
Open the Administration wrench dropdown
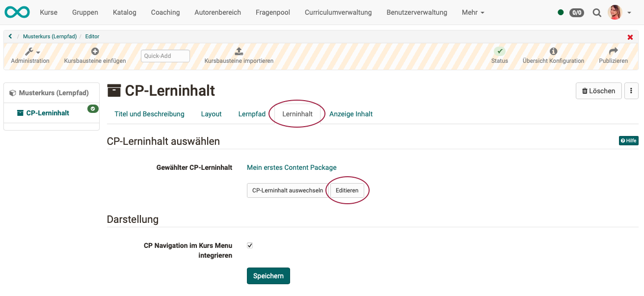pos(30,51)
